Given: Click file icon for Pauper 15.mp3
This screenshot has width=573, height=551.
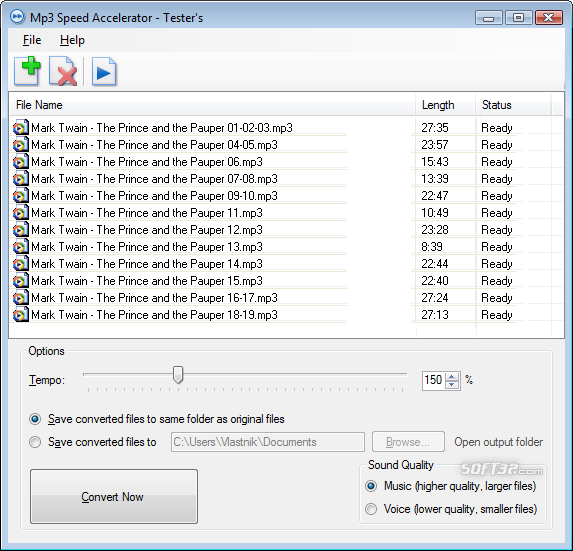Looking at the screenshot, I should coord(20,281).
